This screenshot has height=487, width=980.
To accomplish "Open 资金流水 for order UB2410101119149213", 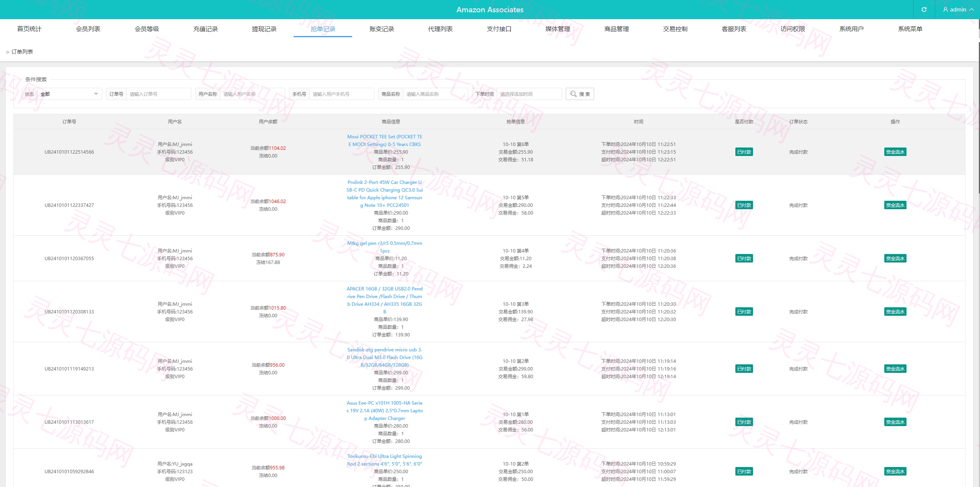I will pos(895,369).
